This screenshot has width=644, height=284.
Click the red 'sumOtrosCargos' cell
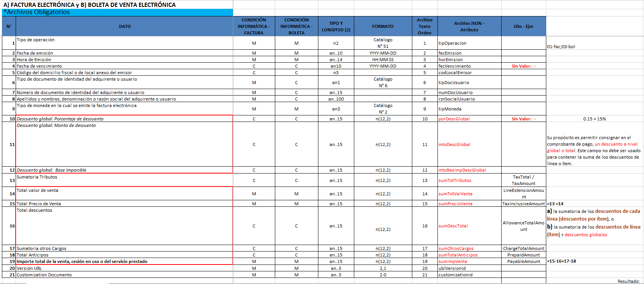[x=469, y=248]
